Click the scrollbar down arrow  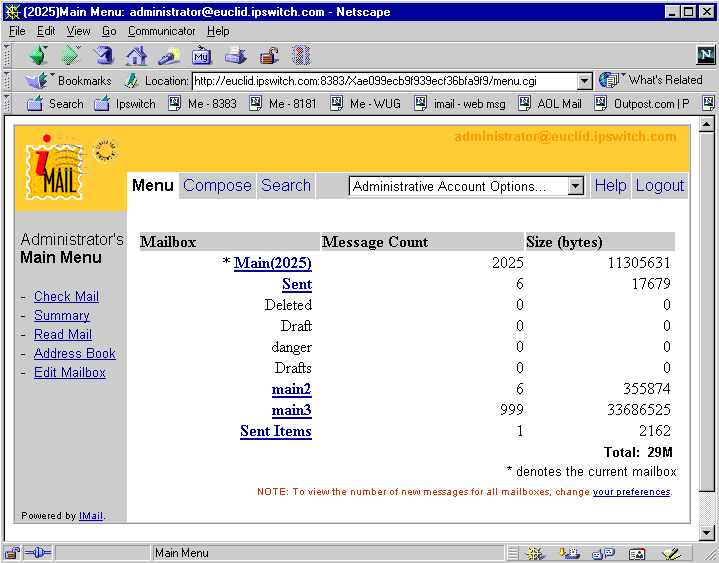click(707, 532)
